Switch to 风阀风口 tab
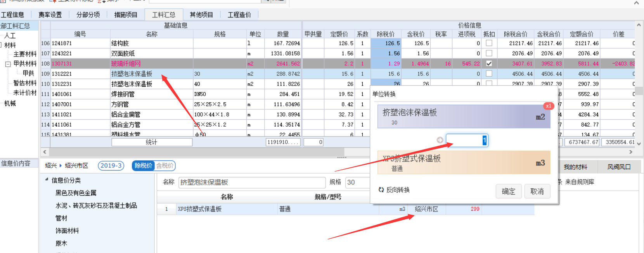 (x=619, y=167)
